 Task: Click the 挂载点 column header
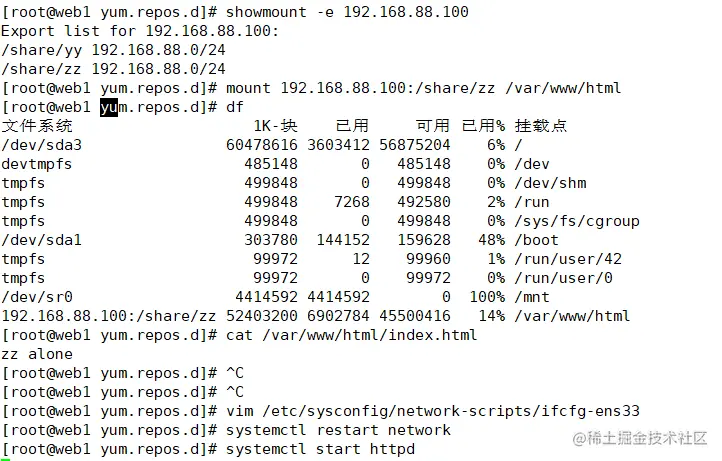(x=541, y=126)
